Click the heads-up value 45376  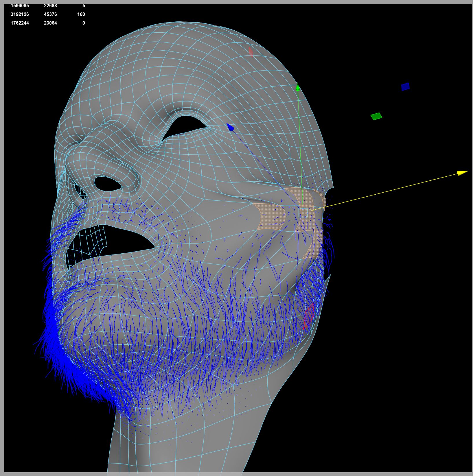(x=50, y=14)
